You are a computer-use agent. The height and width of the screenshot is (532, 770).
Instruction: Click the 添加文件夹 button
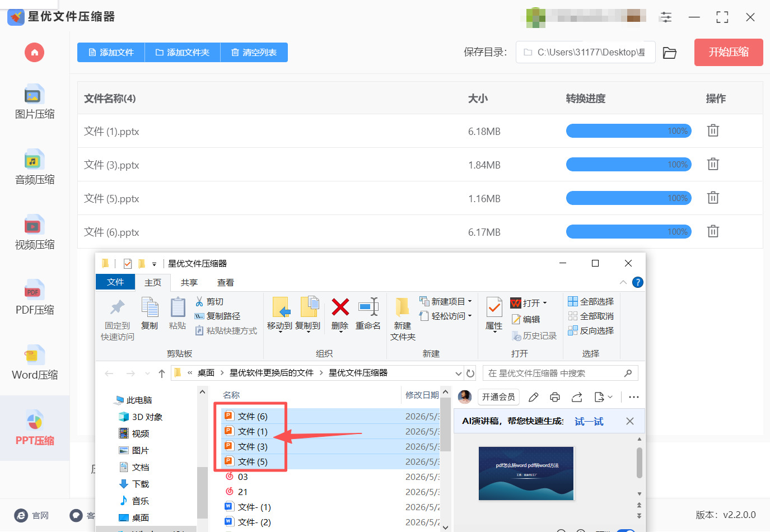click(183, 53)
